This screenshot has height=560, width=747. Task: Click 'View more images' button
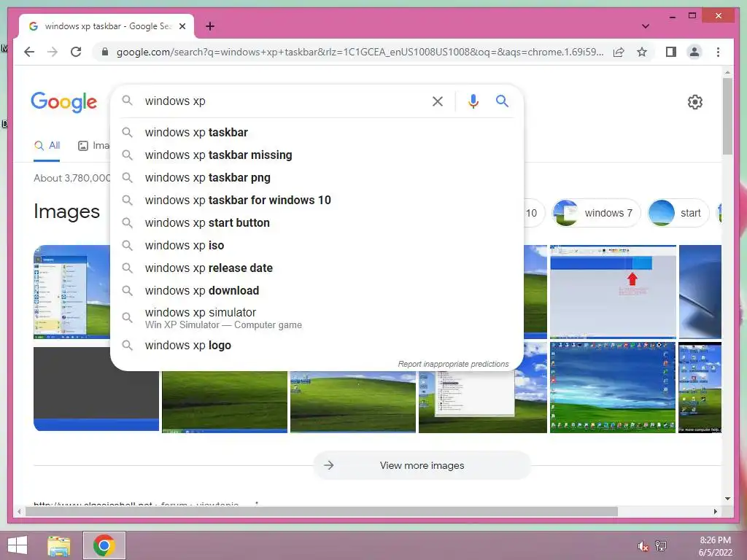422,465
